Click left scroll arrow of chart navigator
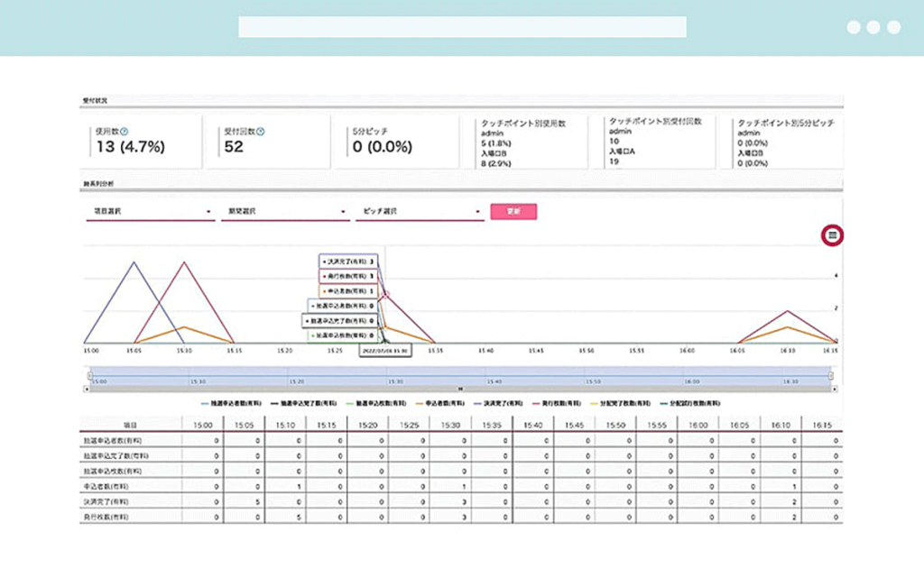The height and width of the screenshot is (569, 924). point(88,390)
